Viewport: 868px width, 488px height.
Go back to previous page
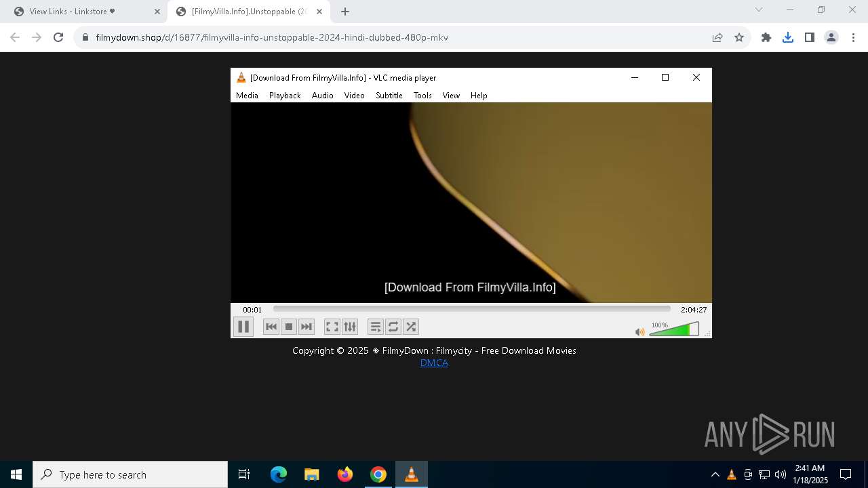pyautogui.click(x=15, y=37)
